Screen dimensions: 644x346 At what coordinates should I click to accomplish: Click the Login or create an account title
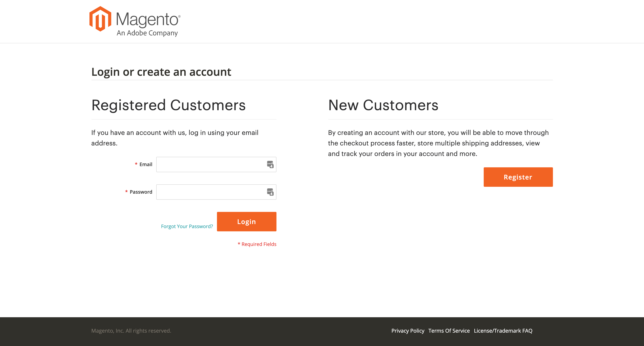click(161, 72)
